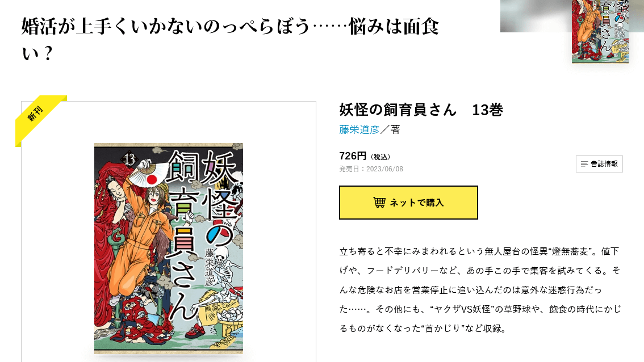This screenshot has height=362, width=644.
Task: Click the blurred banner image at the top
Action: coord(536,16)
